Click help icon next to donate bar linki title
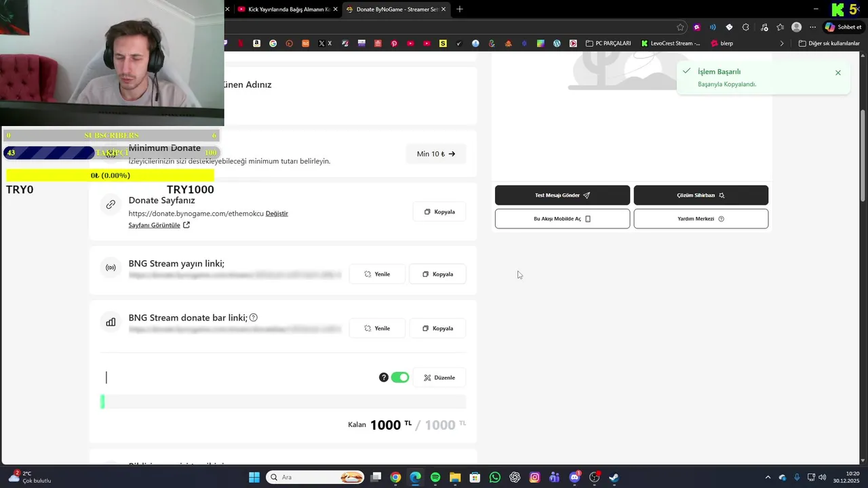 coord(254,317)
